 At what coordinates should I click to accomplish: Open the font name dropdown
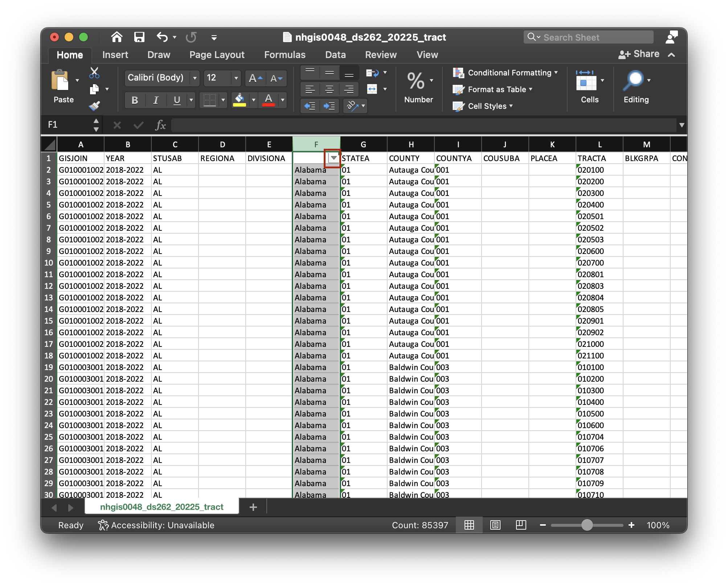[x=195, y=78]
